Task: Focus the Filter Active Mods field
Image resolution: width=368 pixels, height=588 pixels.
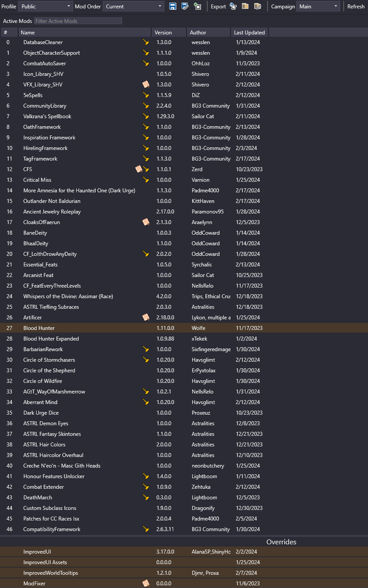Action: (x=78, y=21)
